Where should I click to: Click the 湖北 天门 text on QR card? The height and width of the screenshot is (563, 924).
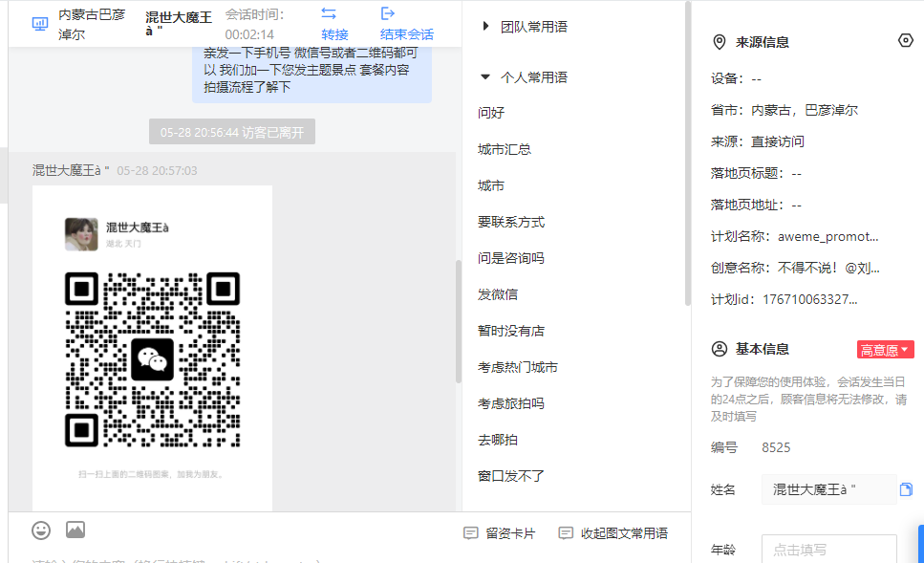point(124,244)
